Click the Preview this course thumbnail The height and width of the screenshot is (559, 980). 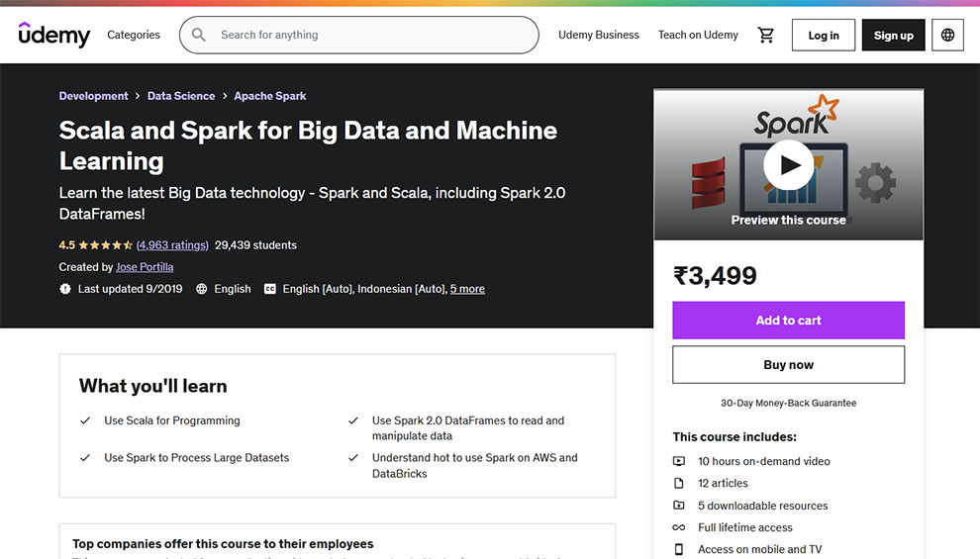(x=788, y=165)
